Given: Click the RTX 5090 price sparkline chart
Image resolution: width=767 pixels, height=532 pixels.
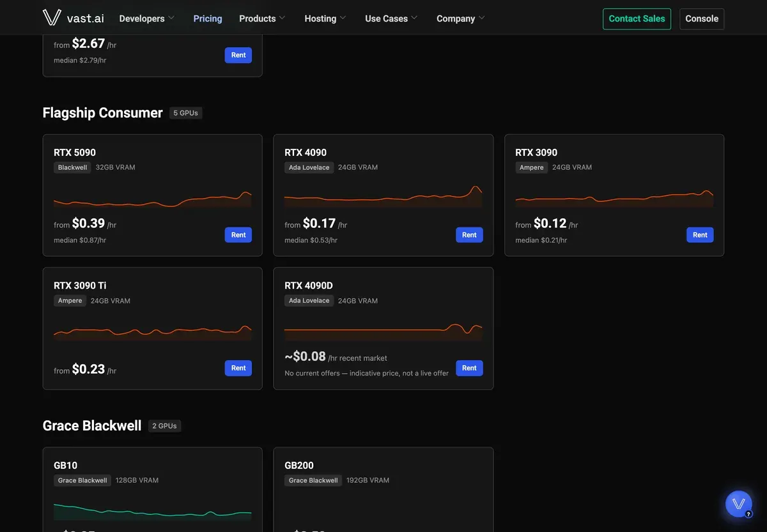Looking at the screenshot, I should coord(153,199).
